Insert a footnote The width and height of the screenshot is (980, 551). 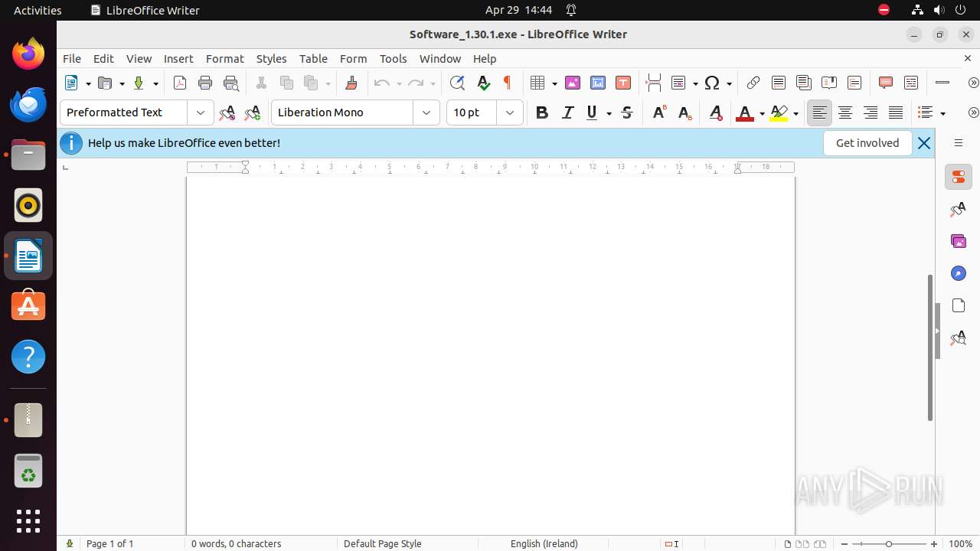click(779, 83)
